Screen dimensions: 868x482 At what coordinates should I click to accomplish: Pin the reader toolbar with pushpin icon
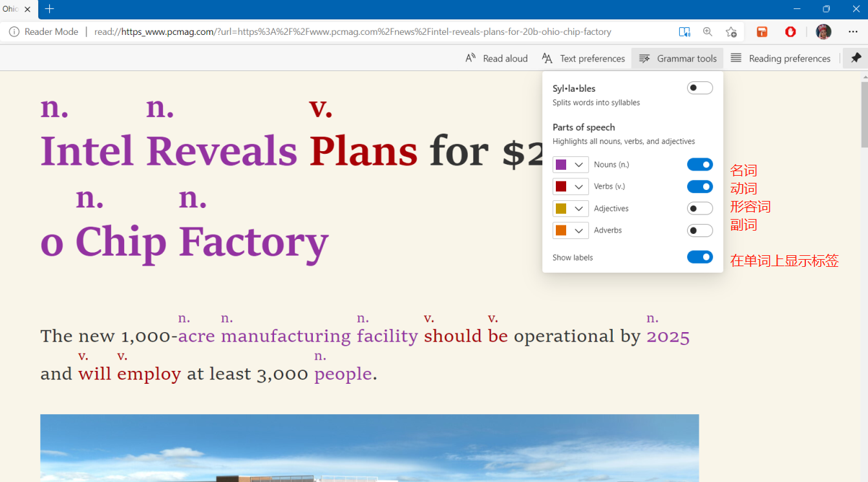[856, 58]
